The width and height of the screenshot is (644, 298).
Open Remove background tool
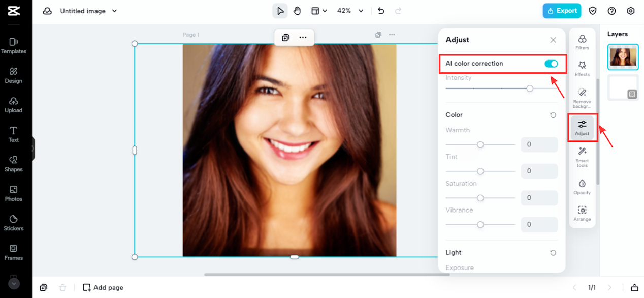[582, 98]
